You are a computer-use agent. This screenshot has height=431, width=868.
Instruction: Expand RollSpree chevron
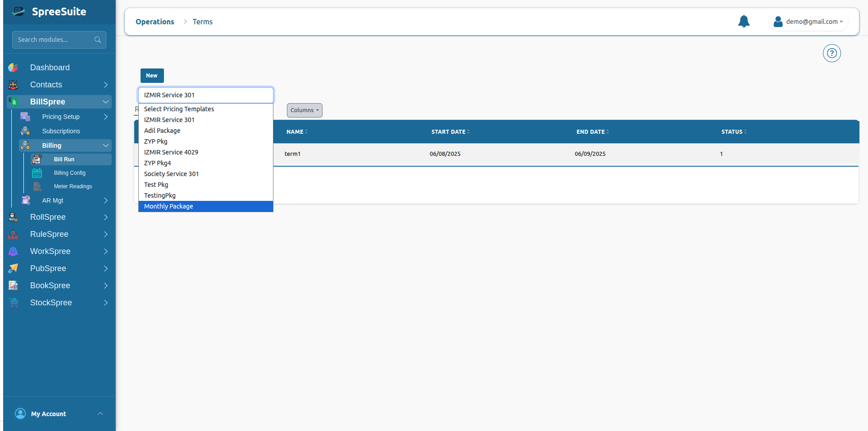click(x=106, y=217)
